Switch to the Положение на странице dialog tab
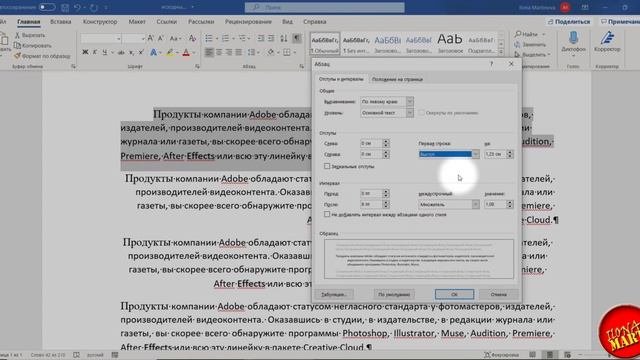This screenshot has height=360, width=640. [x=397, y=79]
